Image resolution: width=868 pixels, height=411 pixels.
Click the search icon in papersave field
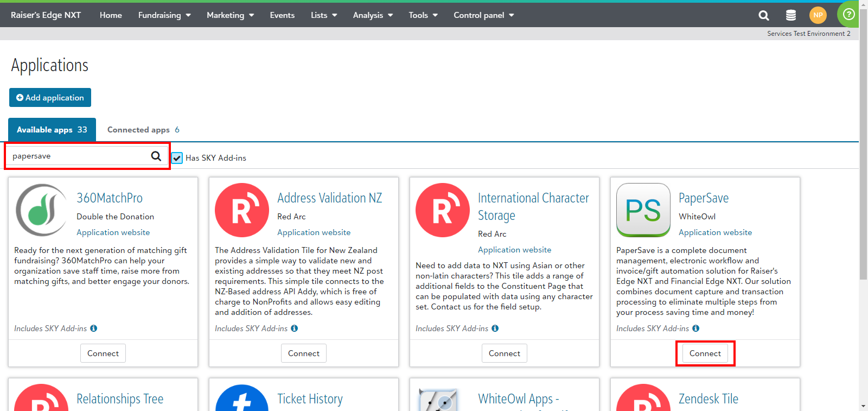156,156
